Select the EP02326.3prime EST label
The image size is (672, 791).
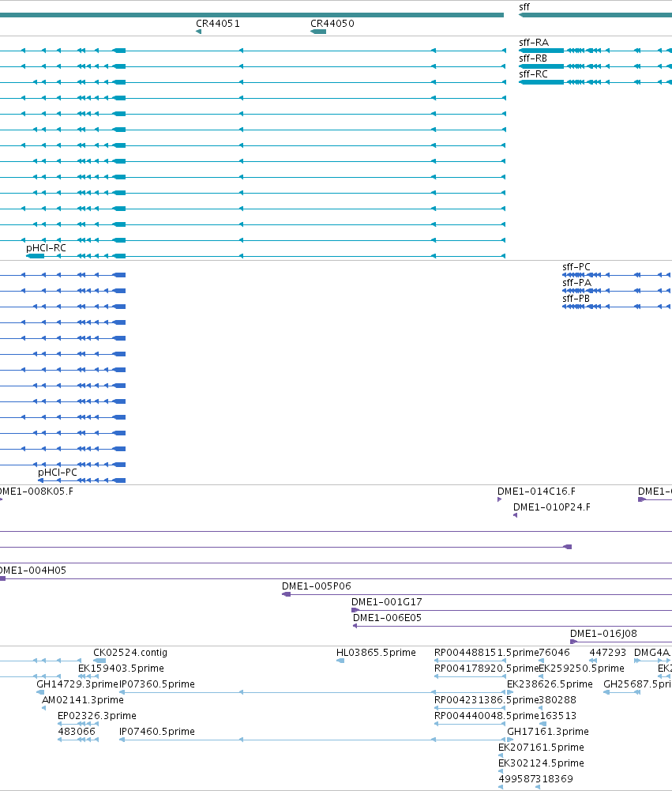tap(97, 716)
